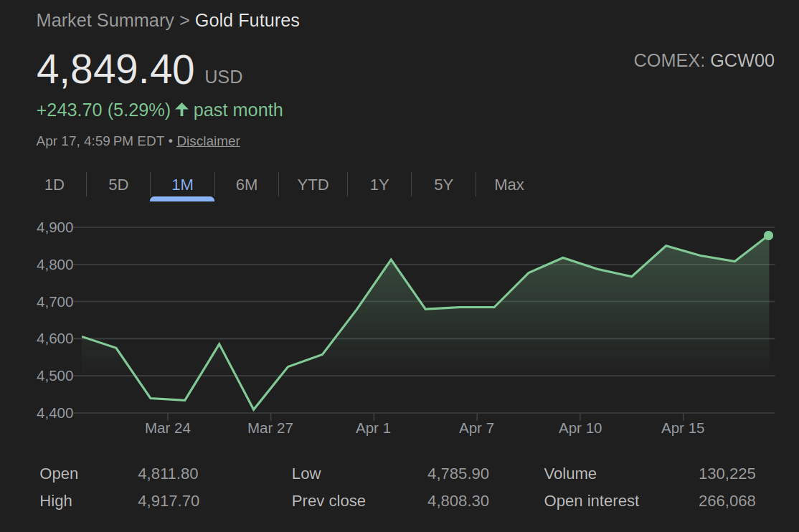Click the 4,900 y-axis label
799x532 pixels.
55,227
